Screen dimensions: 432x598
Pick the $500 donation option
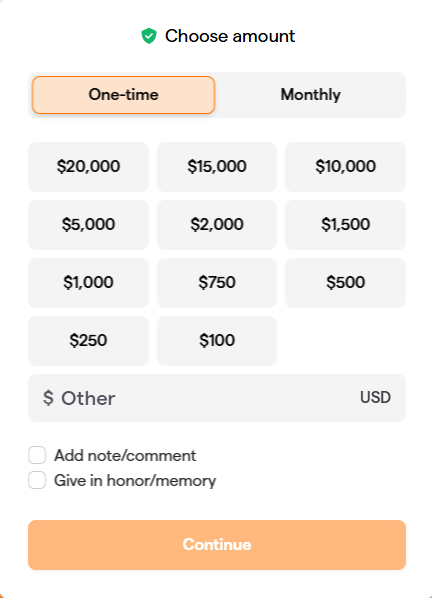pyautogui.click(x=345, y=283)
